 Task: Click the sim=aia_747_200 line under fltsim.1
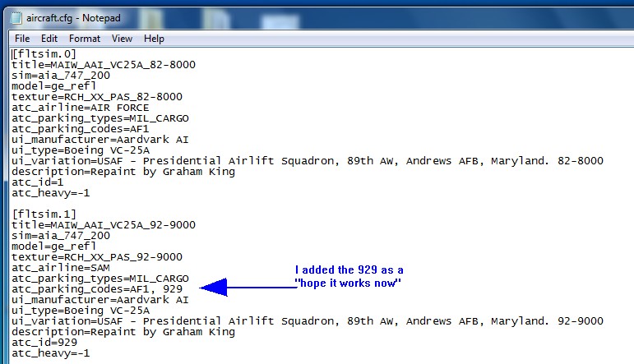click(x=61, y=236)
